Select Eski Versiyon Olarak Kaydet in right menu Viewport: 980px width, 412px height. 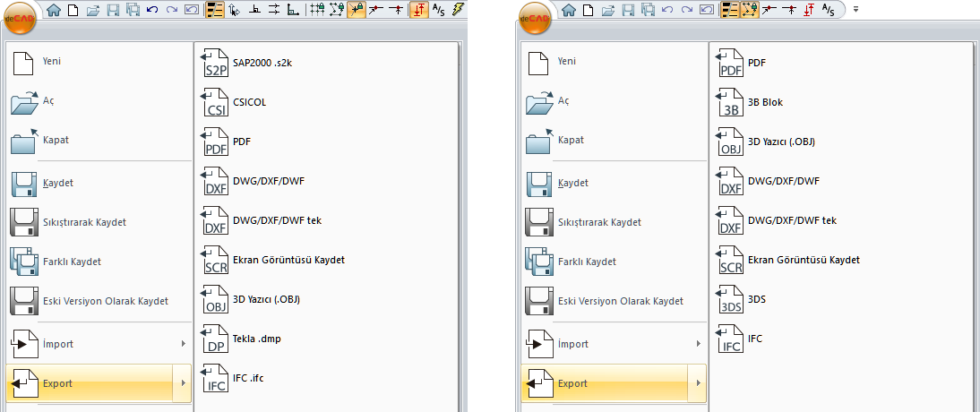620,301
